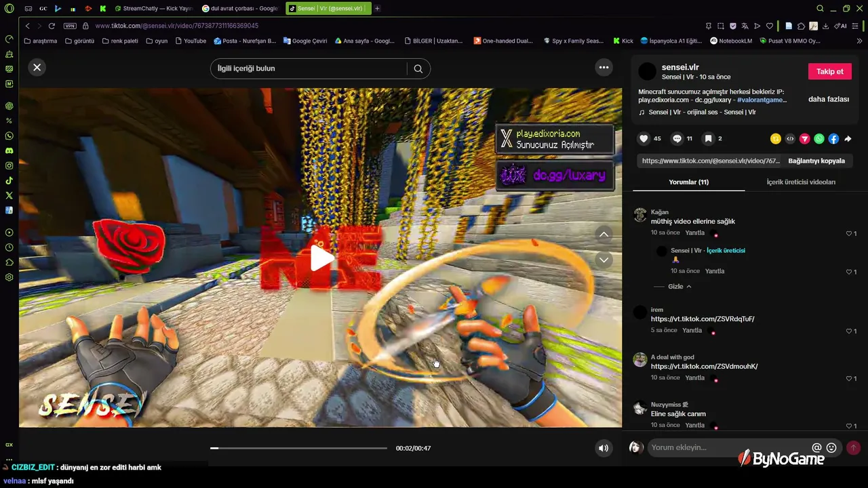Image resolution: width=868 pixels, height=488 pixels.
Task: Open Instagram in Opera sidebar
Action: pos(9,165)
